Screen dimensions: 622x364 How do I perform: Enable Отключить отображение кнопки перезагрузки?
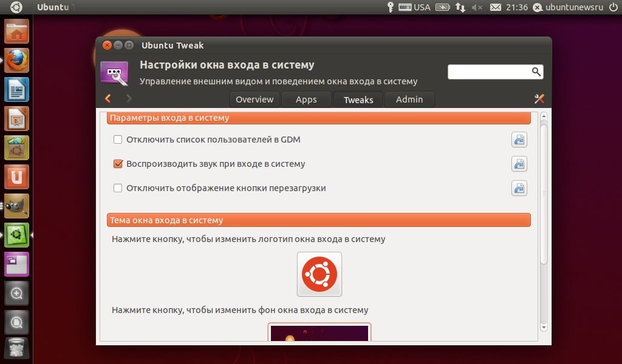pos(118,187)
